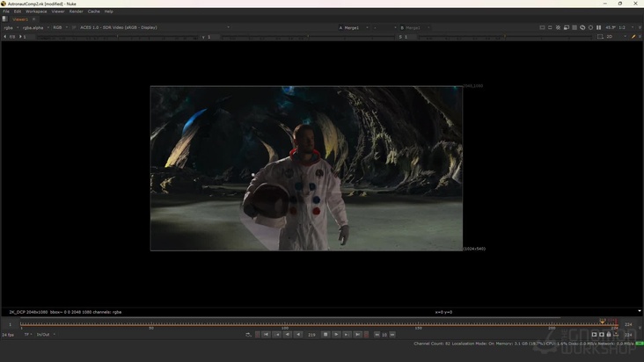Decrease gain with the left f-stop arrow
This screenshot has height=362, width=644.
(5, 37)
